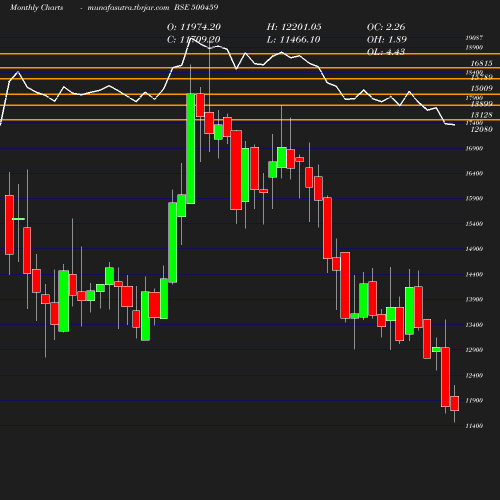The width and height of the screenshot is (500, 500).
Task: Click the 'OC: 2.26' reading
Action: coord(386,27)
